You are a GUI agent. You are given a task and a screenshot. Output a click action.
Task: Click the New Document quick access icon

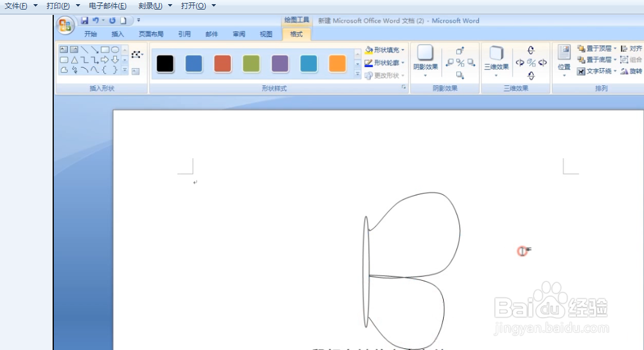[x=123, y=20]
